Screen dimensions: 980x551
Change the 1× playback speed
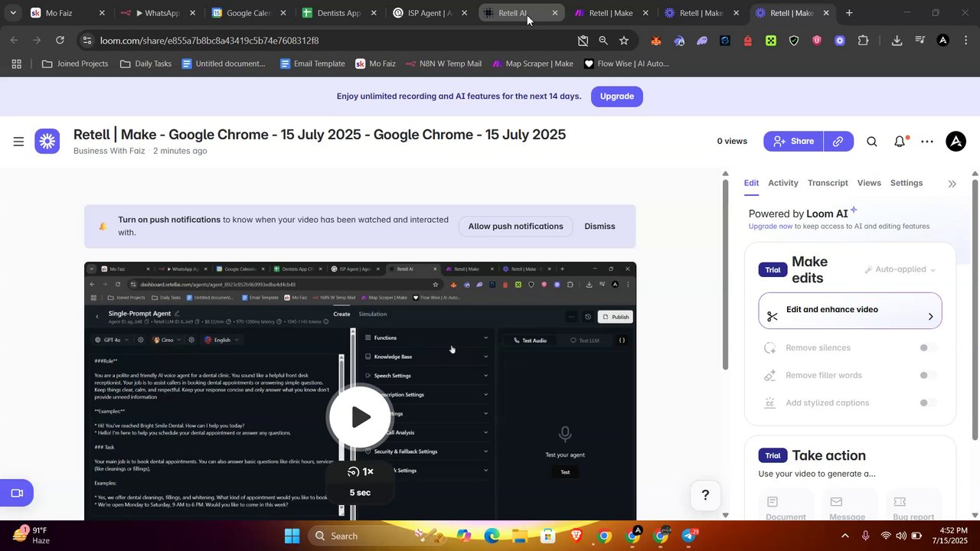click(360, 471)
